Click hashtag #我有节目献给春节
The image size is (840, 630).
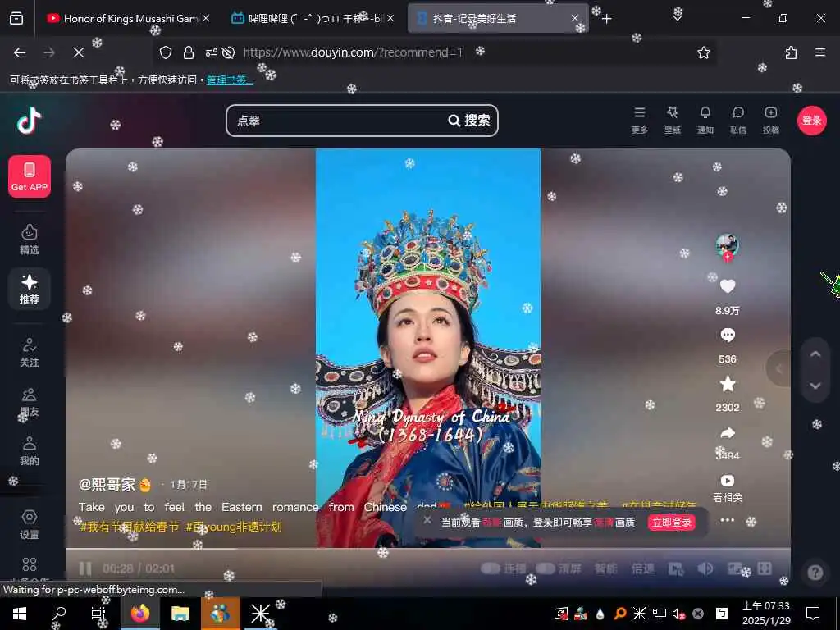(129, 527)
